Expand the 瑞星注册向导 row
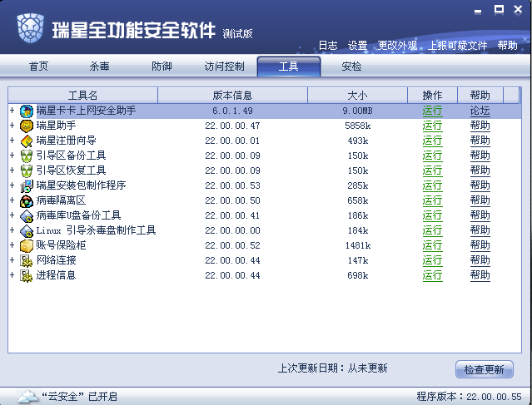This screenshot has width=532, height=405. (12, 141)
